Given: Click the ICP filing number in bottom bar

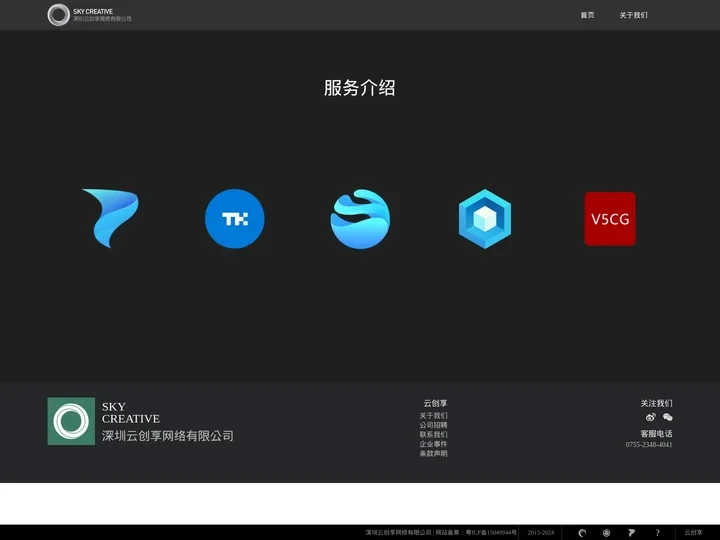Looking at the screenshot, I should pos(491,533).
